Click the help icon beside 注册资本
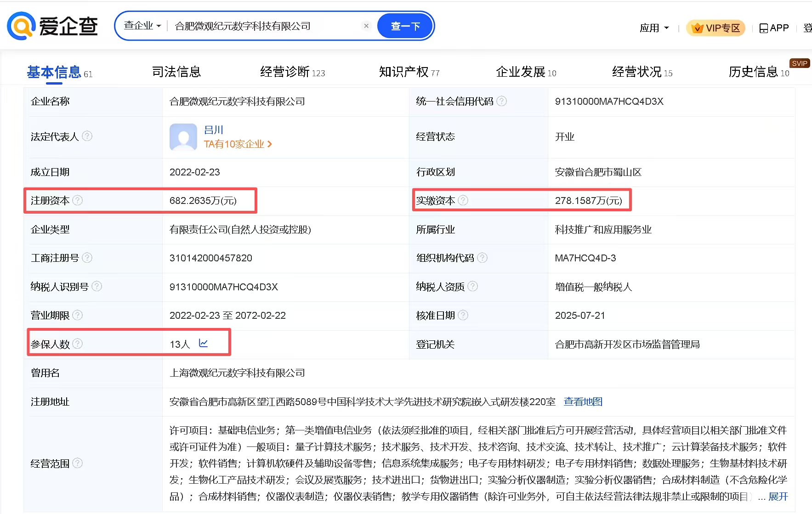 coord(78,200)
